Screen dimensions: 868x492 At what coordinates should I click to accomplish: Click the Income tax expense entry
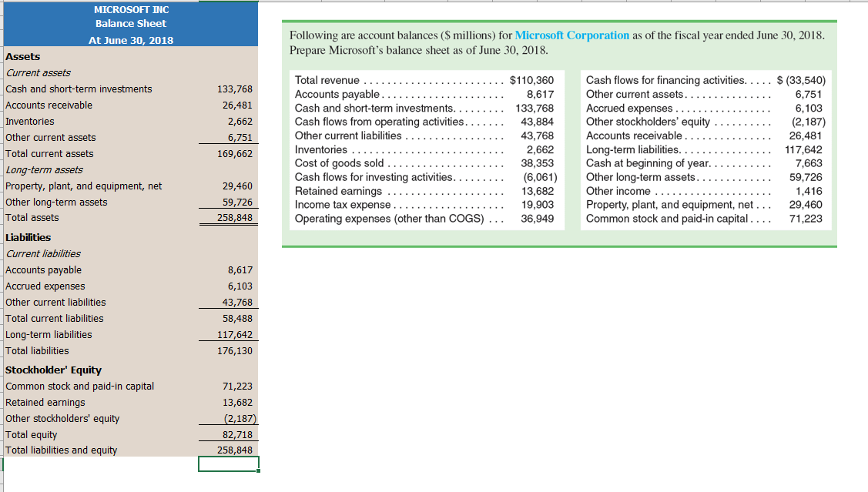pos(424,205)
